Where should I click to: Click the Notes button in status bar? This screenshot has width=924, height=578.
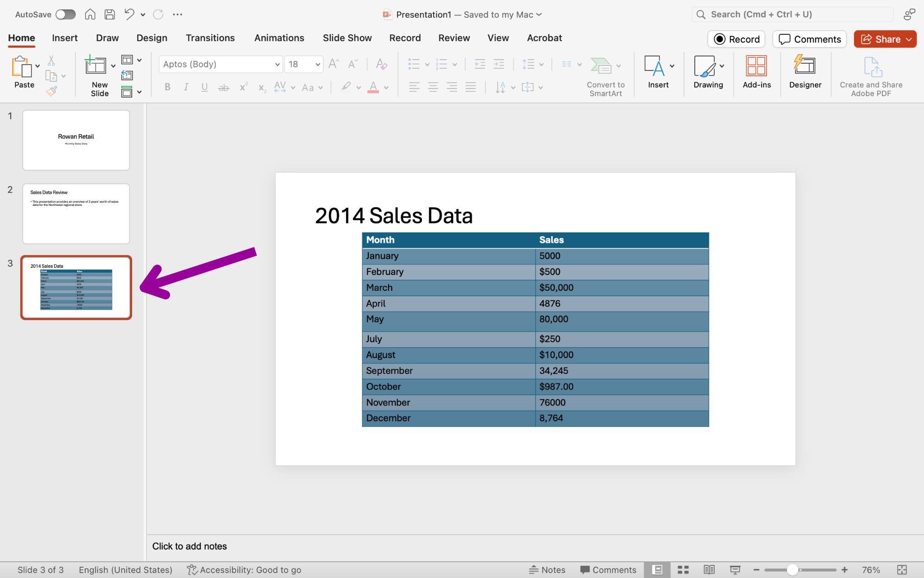(x=547, y=570)
